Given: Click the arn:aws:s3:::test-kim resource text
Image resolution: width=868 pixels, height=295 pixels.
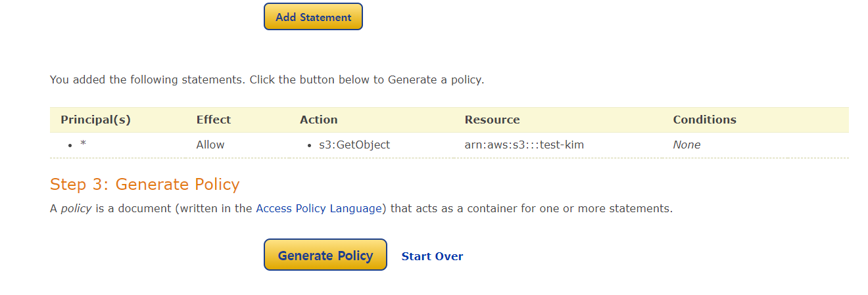Looking at the screenshot, I should [x=524, y=145].
